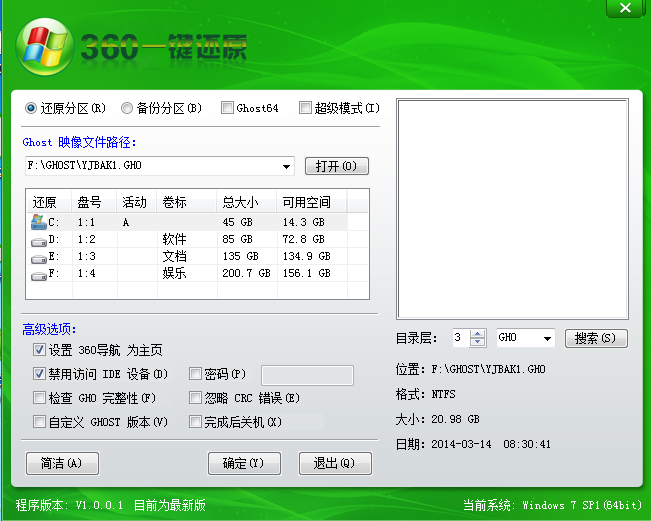651x521 pixels.
Task: Uncheck 设置 360导航 为主页 option
Action: (x=39, y=350)
